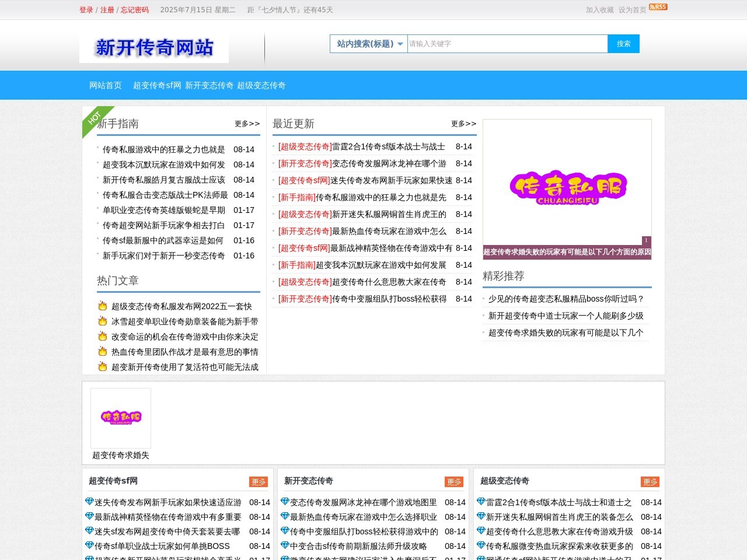Screen dimensions: 747x560
Task: Open article 新开超变传奇中道士玩家一个人能刷多少级
Action: [x=566, y=316]
